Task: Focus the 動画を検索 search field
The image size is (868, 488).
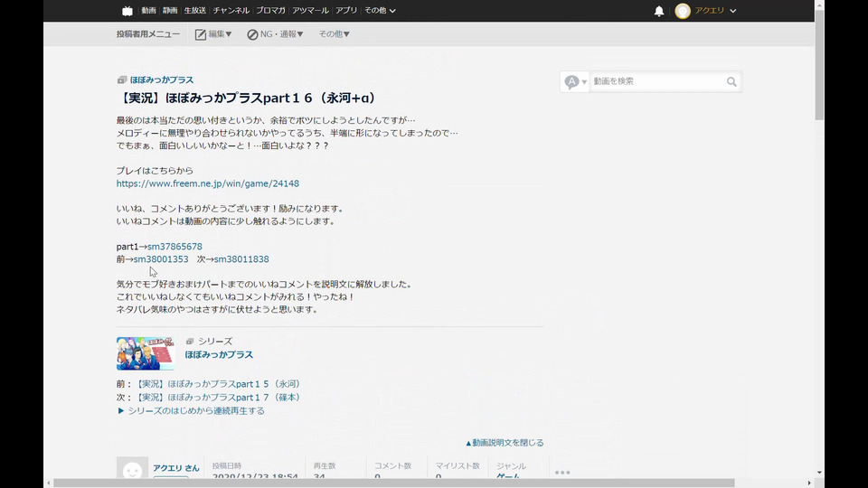Action: 656,82
